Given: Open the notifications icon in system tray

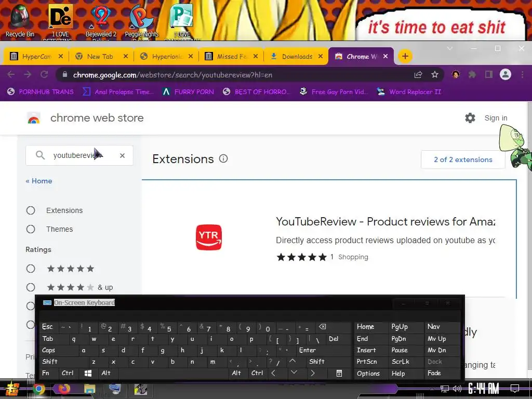Looking at the screenshot, I should 515,389.
